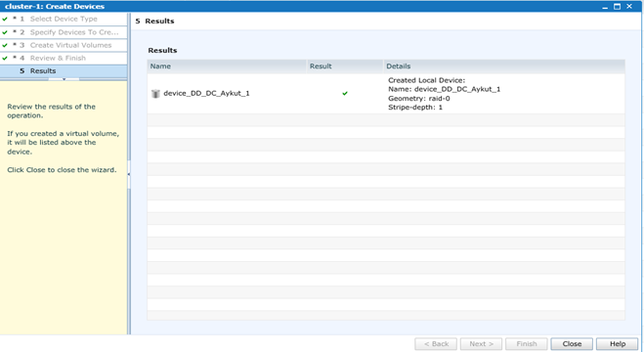This screenshot has height=352, width=644.
Task: Click the green success checkmark in Result column
Action: coord(345,93)
